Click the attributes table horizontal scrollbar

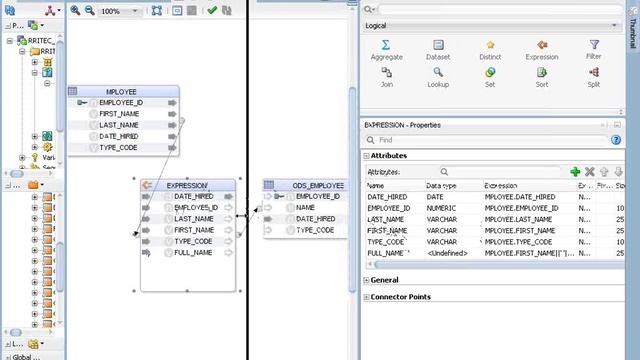pyautogui.click(x=498, y=265)
